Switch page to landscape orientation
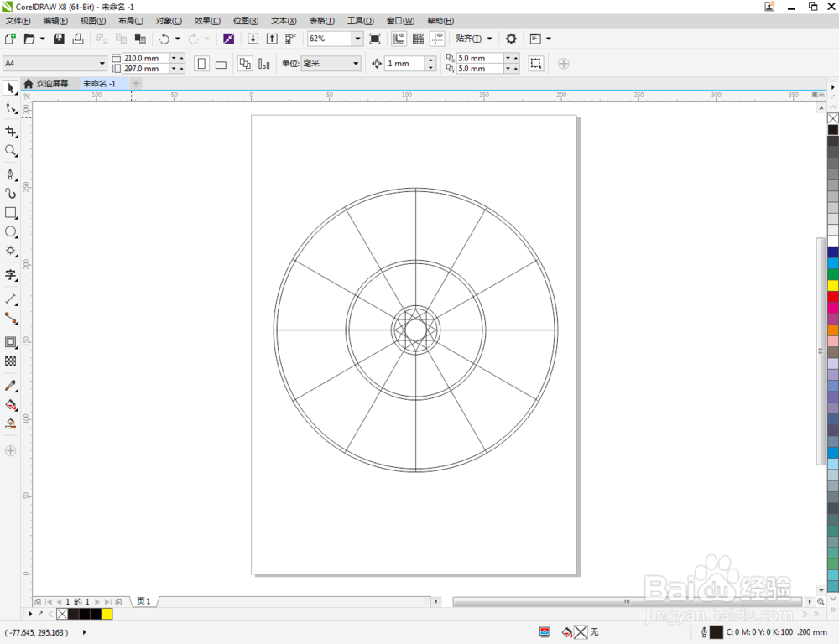Screen dimensions: 839x644 click(x=221, y=64)
